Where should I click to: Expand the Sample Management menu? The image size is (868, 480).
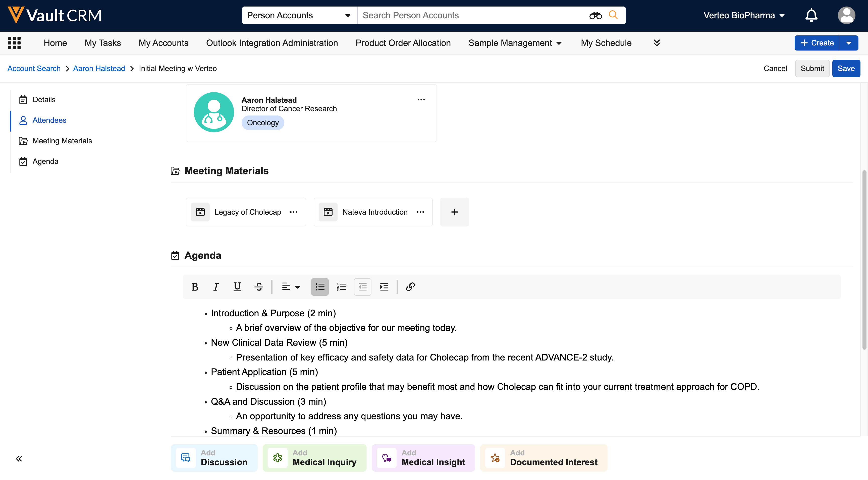[515, 43]
